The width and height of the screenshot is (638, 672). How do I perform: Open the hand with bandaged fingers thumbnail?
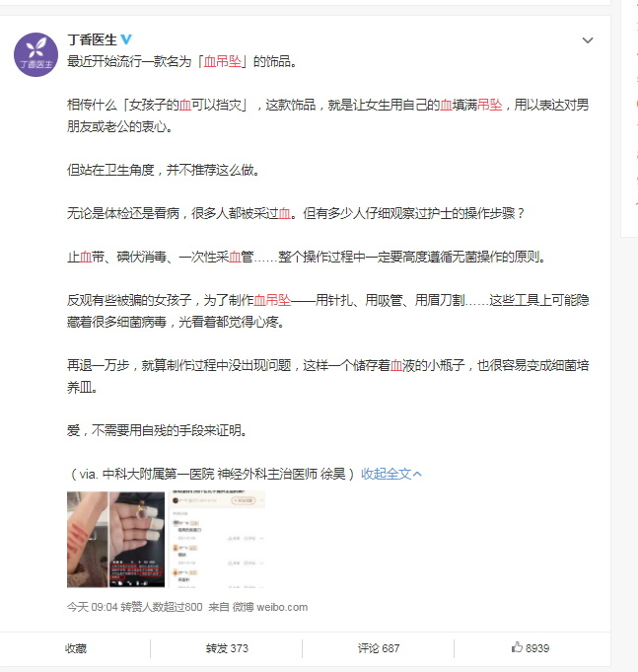[137, 539]
